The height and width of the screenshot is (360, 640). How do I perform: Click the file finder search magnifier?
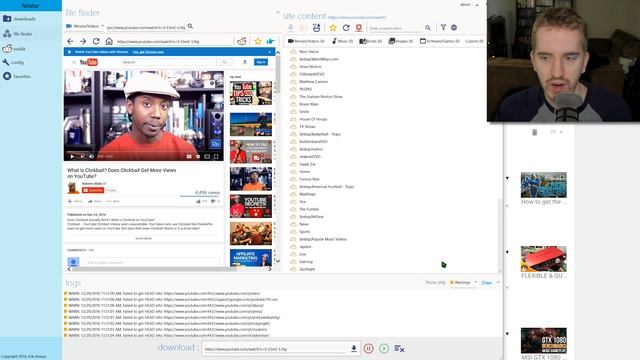[190, 27]
